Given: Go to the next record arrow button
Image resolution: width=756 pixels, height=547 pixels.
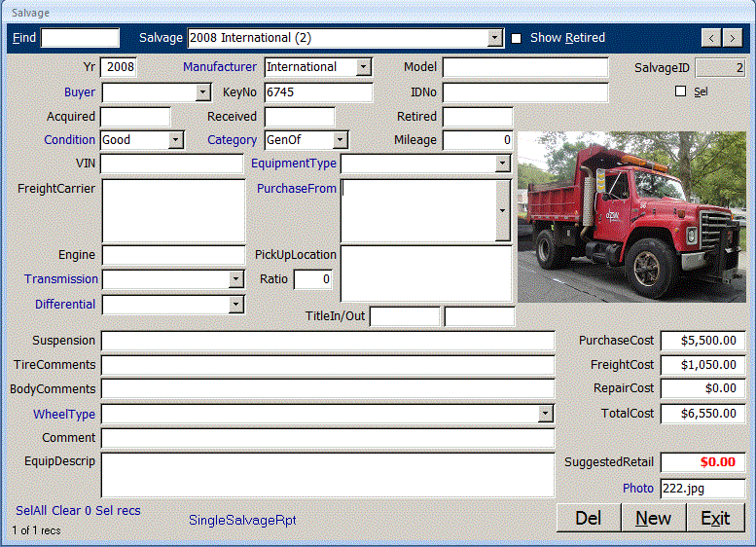Looking at the screenshot, I should [x=733, y=38].
